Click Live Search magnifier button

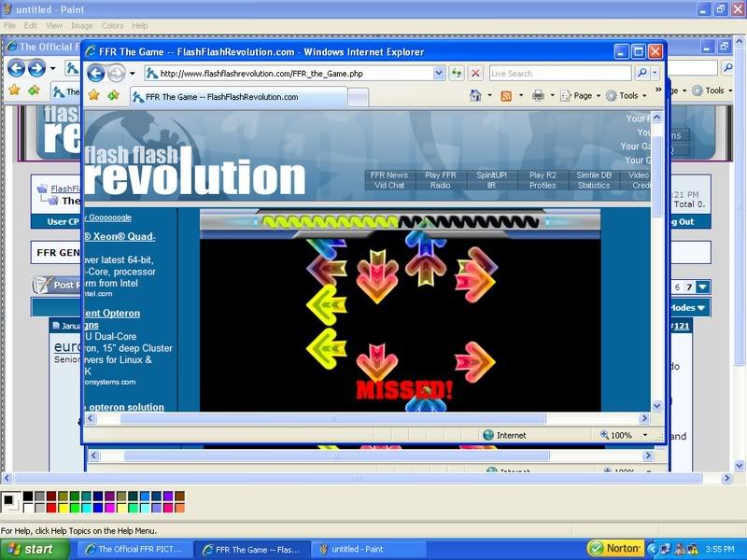click(x=642, y=73)
